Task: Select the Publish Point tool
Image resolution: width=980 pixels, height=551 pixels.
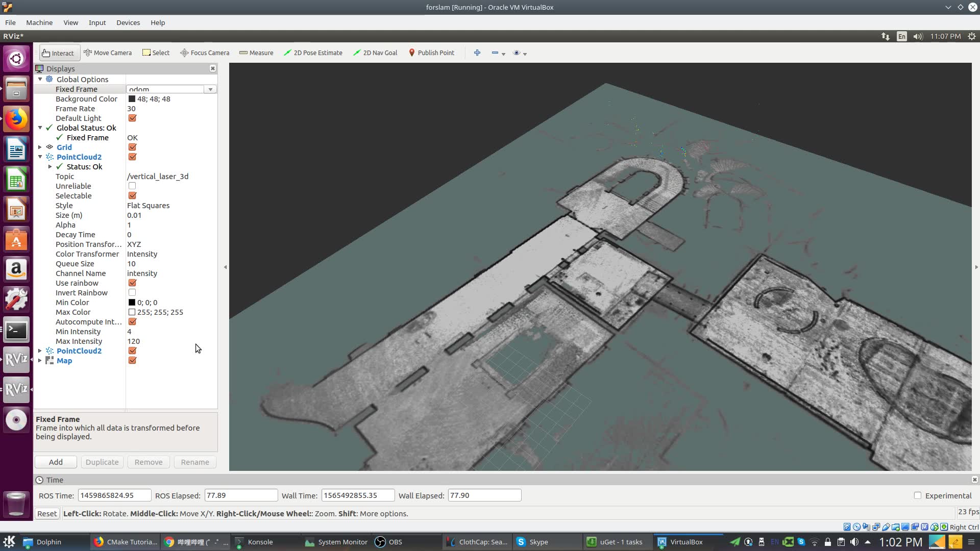Action: (431, 53)
